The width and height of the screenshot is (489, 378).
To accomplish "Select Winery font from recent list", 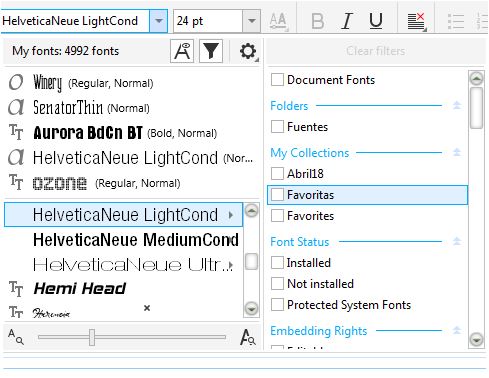I will pyautogui.click(x=131, y=82).
